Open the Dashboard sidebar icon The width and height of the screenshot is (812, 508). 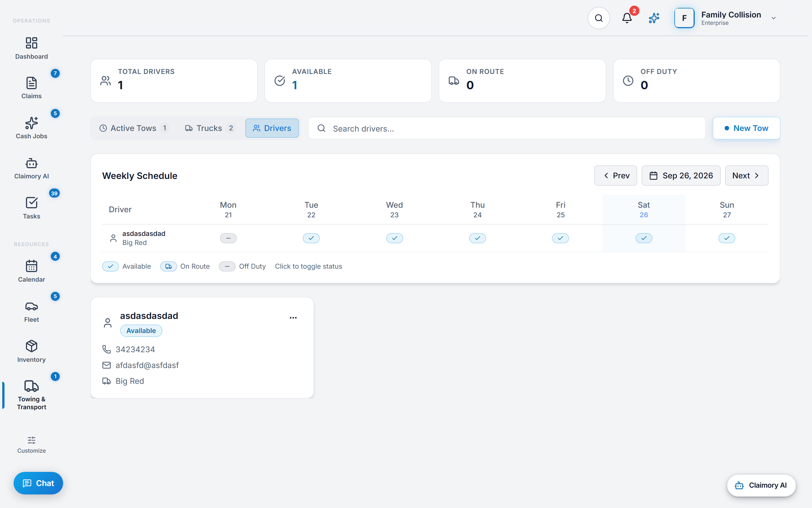pyautogui.click(x=32, y=48)
